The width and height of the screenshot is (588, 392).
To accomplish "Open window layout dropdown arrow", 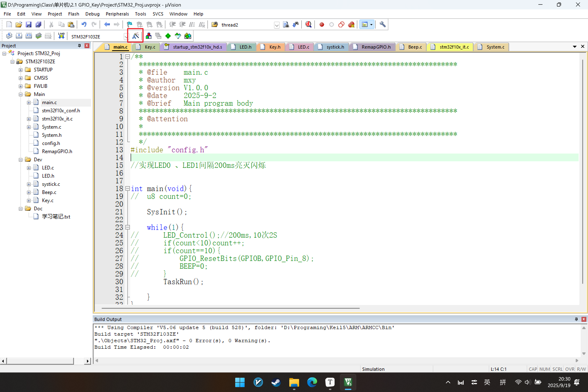I will click(371, 24).
